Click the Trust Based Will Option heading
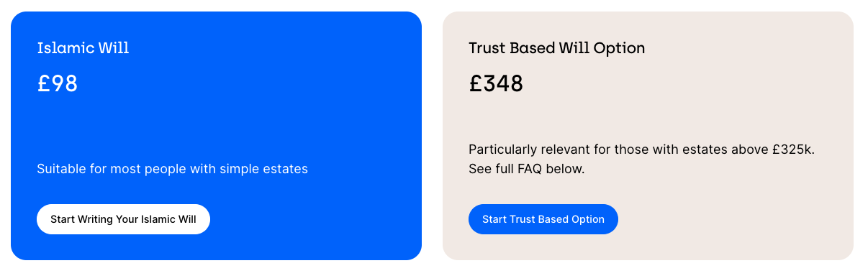 tap(556, 48)
